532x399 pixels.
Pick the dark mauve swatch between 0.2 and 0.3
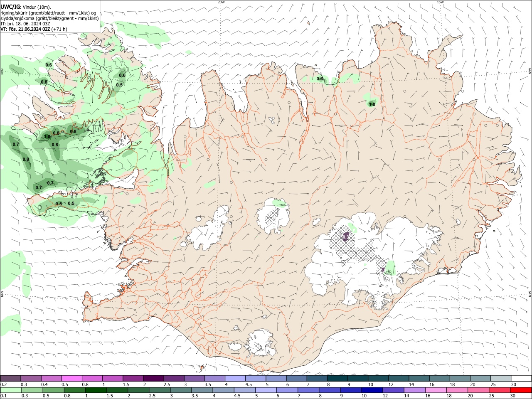coord(10,379)
